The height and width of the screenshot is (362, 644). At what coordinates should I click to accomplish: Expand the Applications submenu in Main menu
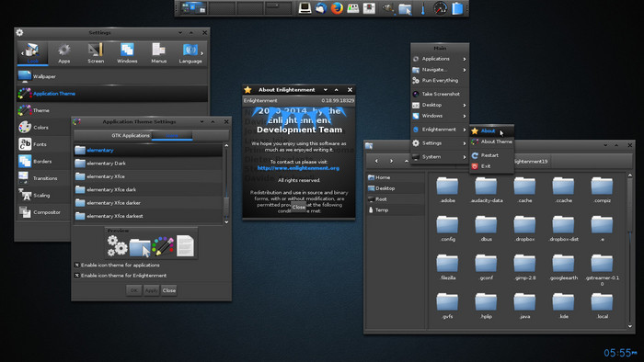point(440,59)
